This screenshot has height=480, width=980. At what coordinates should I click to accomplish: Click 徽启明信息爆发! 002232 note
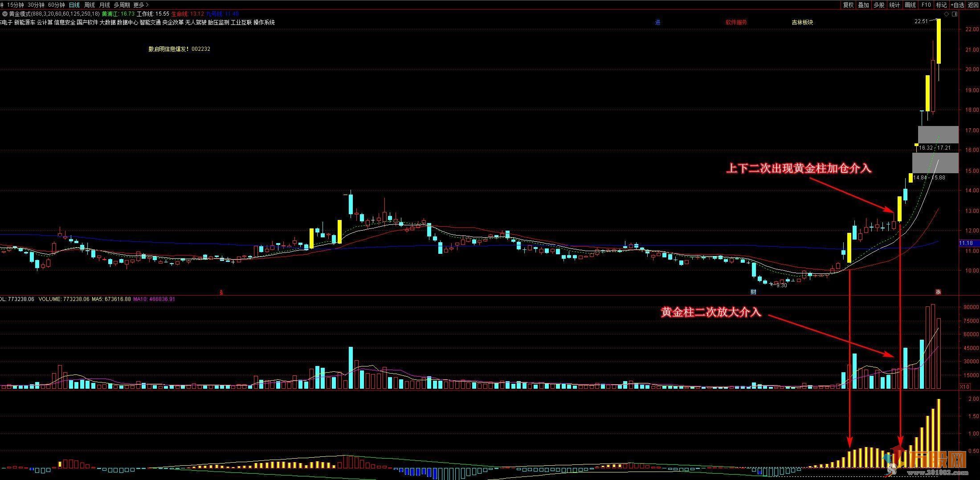tap(180, 49)
